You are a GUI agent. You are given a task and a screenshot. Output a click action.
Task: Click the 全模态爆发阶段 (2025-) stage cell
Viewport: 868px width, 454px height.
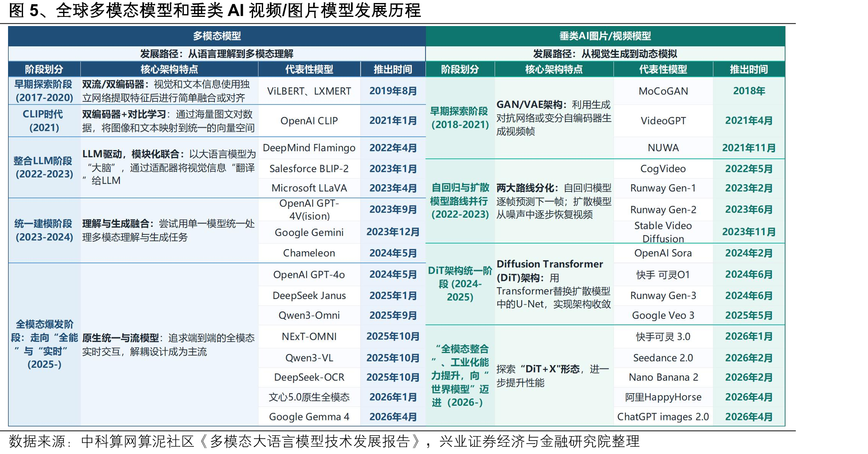(x=44, y=345)
